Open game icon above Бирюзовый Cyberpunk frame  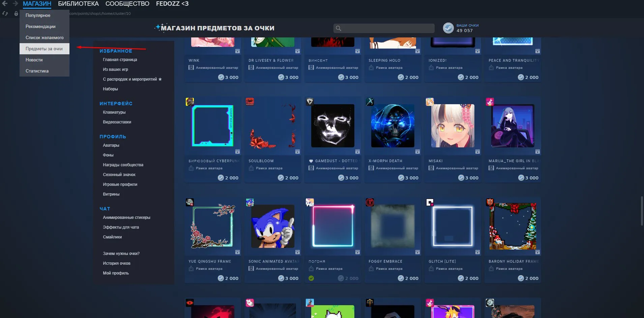[190, 102]
